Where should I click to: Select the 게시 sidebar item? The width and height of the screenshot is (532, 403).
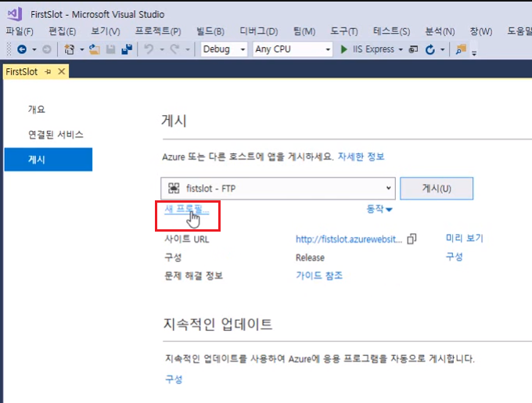(x=49, y=160)
